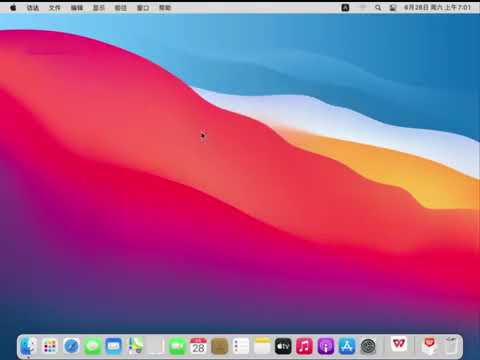
Task: Open the 帮助 menu
Action: [x=165, y=7]
